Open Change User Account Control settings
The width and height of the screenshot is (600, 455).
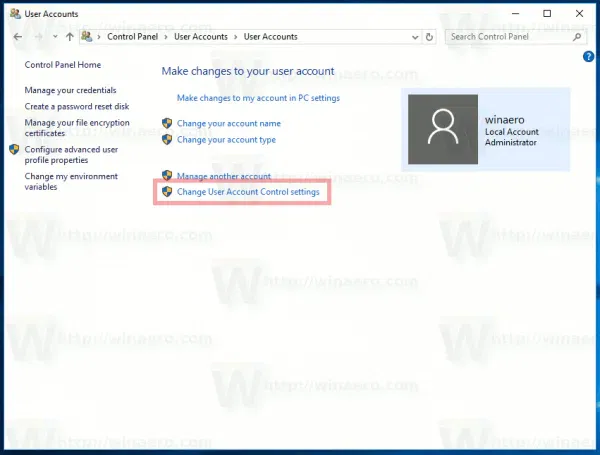click(x=248, y=192)
